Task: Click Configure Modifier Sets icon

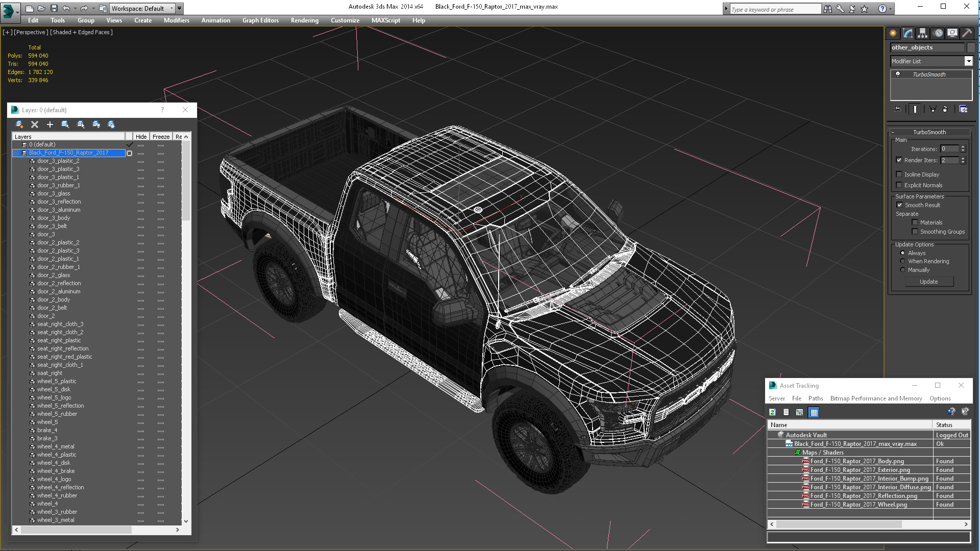Action: (963, 109)
